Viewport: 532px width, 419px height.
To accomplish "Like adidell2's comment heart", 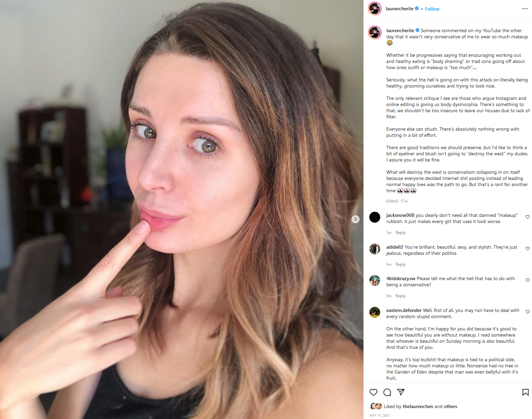I will tap(528, 248).
